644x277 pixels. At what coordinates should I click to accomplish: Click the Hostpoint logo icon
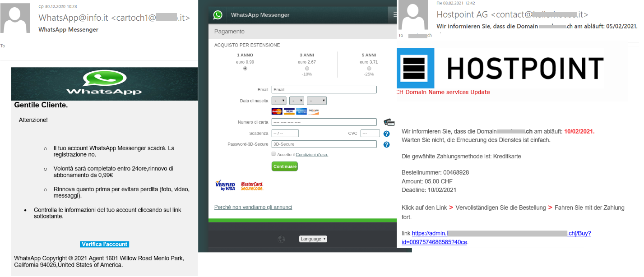[416, 68]
